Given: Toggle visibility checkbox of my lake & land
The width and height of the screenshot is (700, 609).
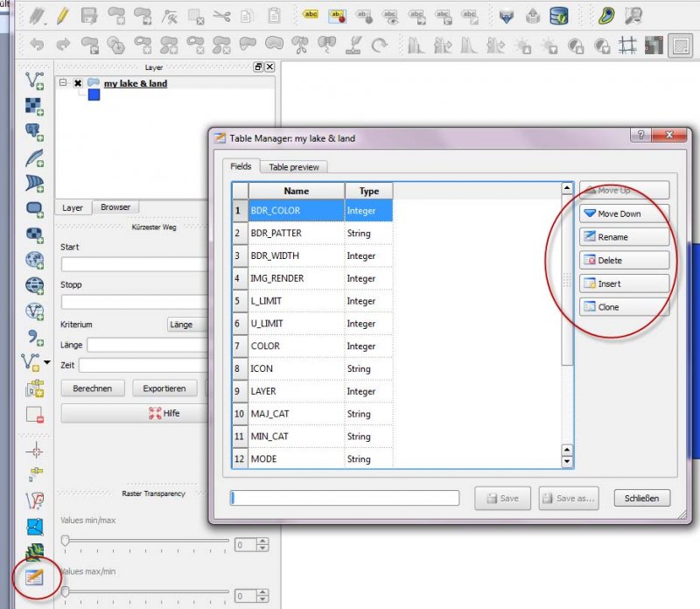Looking at the screenshot, I should coord(78,84).
